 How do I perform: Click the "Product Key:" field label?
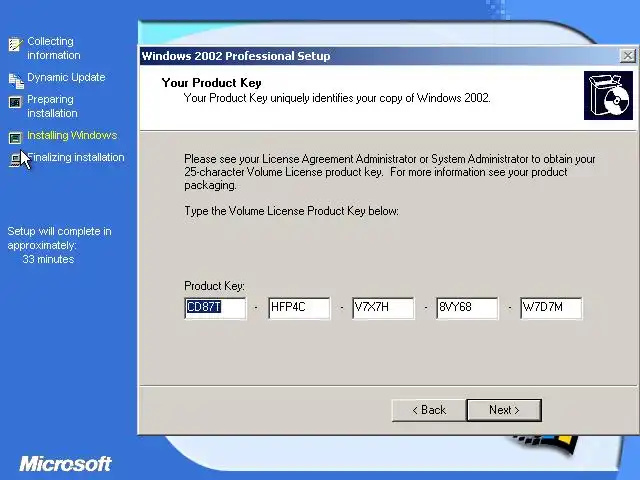pos(214,286)
